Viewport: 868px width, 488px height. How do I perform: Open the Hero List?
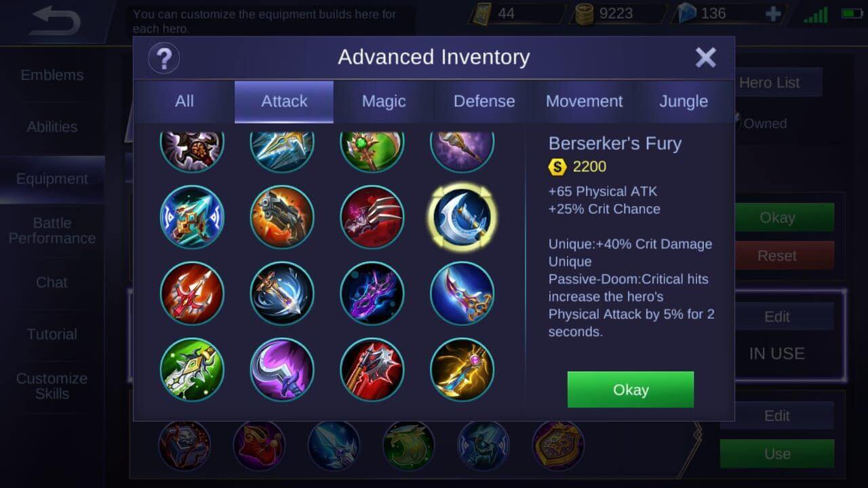point(770,83)
